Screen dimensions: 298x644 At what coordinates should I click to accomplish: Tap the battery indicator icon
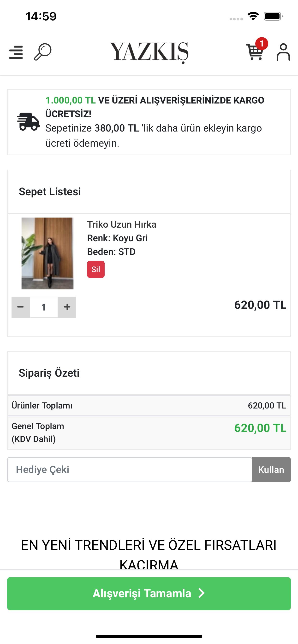pyautogui.click(x=273, y=17)
